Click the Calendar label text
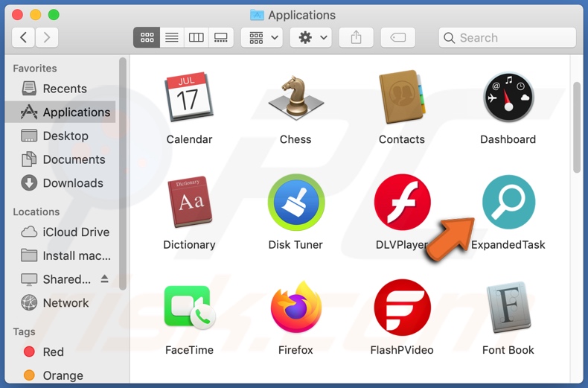The height and width of the screenshot is (388, 588). pos(189,139)
